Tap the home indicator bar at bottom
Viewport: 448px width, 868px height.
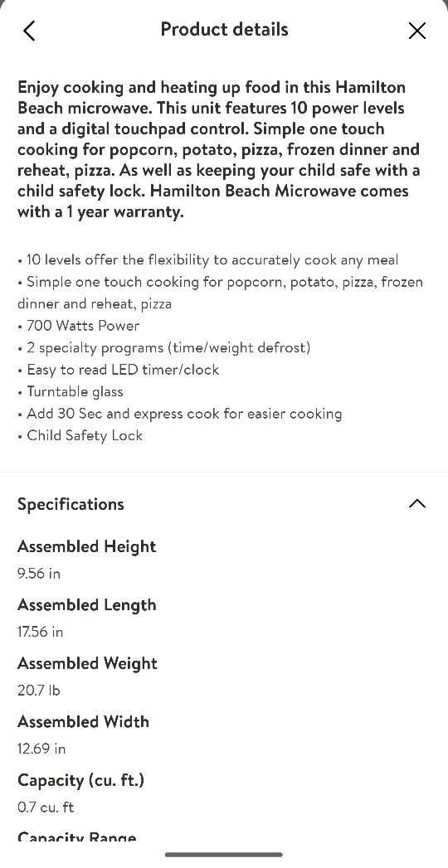click(224, 855)
